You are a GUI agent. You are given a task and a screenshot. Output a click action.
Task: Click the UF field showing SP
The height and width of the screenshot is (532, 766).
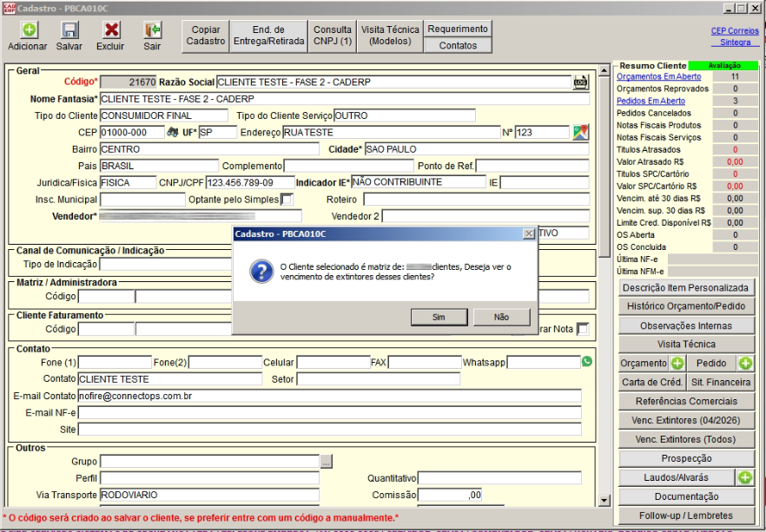click(217, 132)
